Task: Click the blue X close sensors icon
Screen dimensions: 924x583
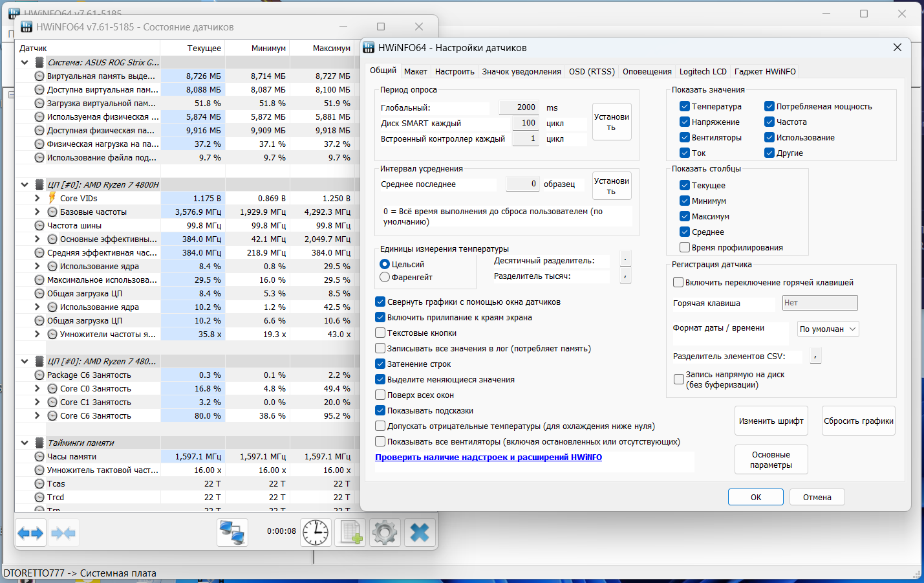Action: click(x=420, y=533)
